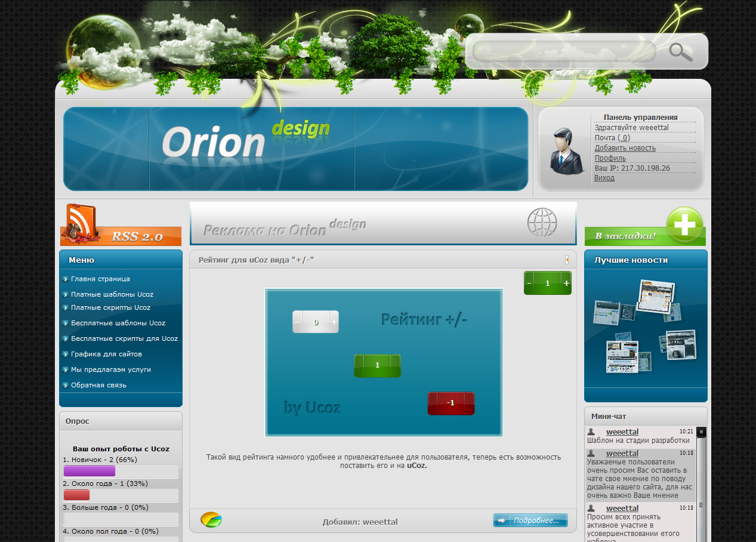
Task: Click poll option '2. Около года - 1 (33%)'
Action: click(106, 484)
